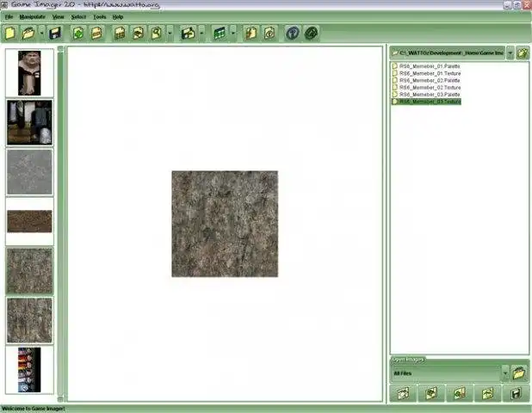Switch to the Open Images tab
Screen dimensions: 532x413
pyautogui.click(x=408, y=360)
